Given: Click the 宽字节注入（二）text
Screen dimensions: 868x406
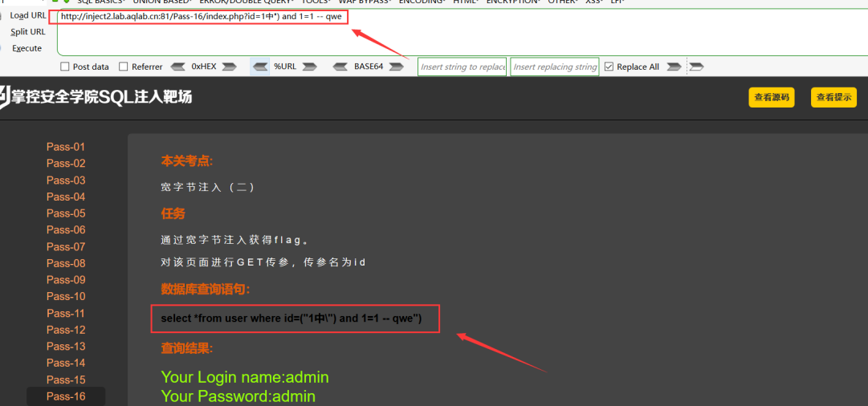Looking at the screenshot, I should point(208,188).
